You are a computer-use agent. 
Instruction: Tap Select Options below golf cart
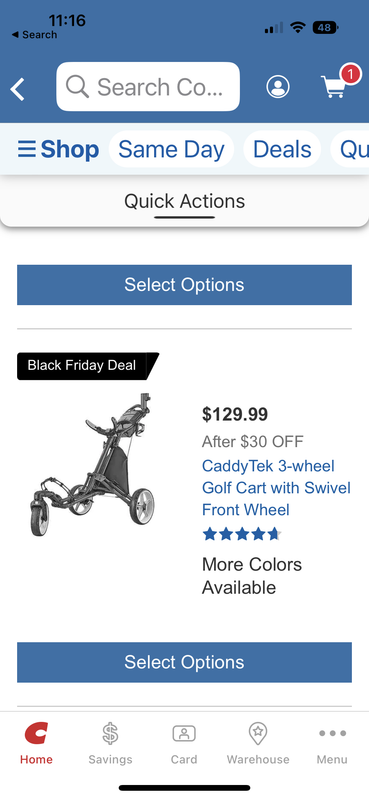(x=184, y=662)
